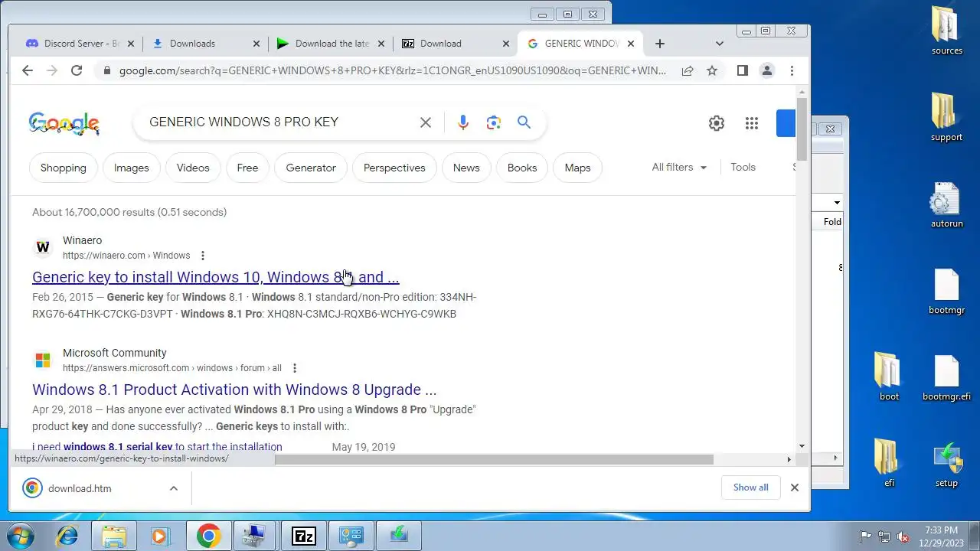980x551 pixels.
Task: Open the windows 8.1 serial key sublink
Action: (157, 447)
